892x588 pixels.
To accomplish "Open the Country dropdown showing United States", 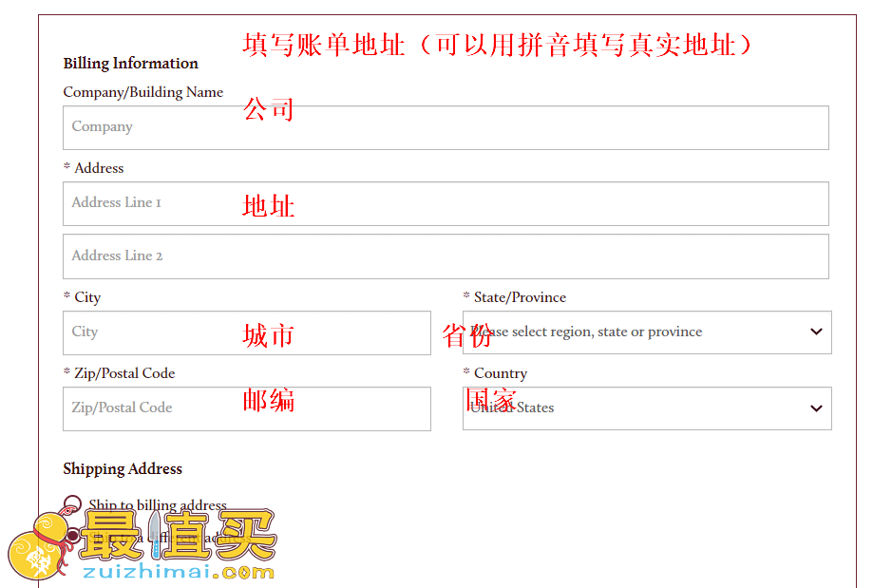I will (x=647, y=408).
